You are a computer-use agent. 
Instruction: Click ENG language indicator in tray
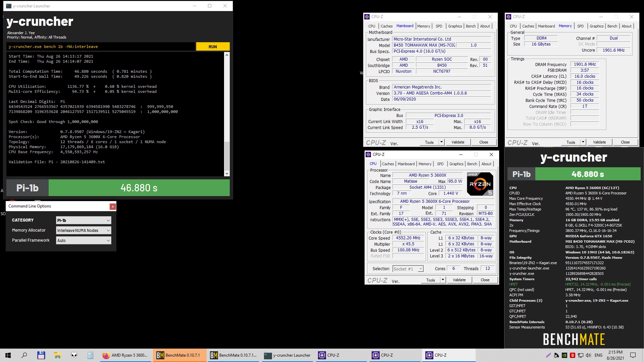coord(599,355)
